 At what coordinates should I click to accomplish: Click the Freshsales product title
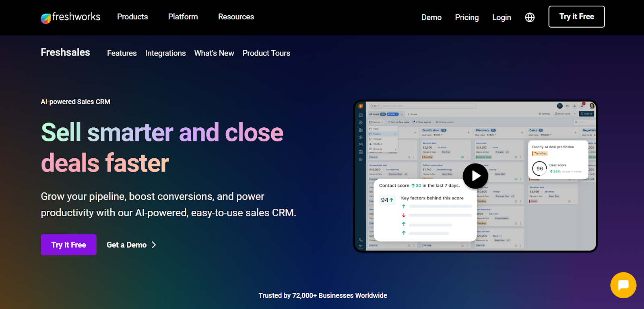pos(65,52)
